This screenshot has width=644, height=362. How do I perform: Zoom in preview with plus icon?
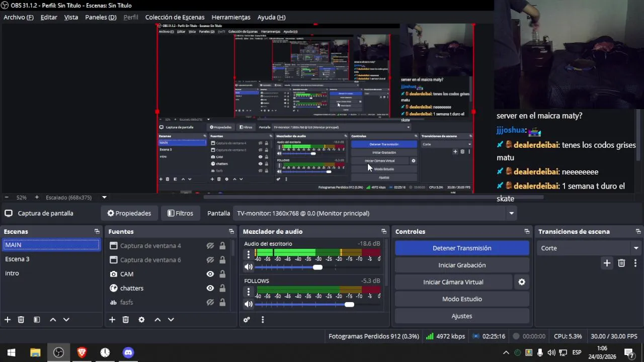(37, 198)
